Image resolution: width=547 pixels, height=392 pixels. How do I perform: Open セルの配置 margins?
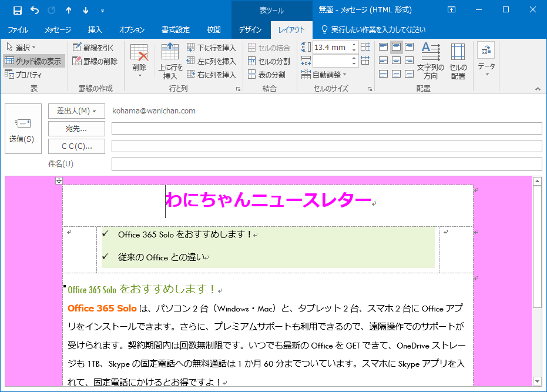click(458, 62)
